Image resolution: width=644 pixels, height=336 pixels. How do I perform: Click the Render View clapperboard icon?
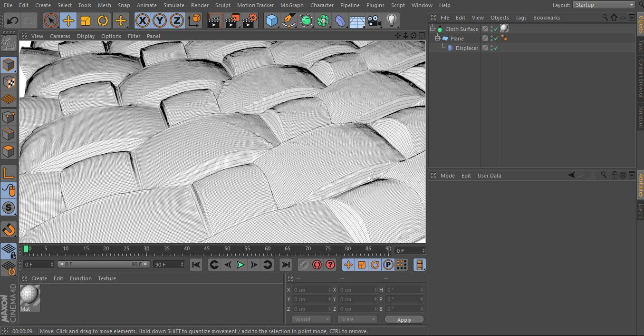click(x=215, y=21)
